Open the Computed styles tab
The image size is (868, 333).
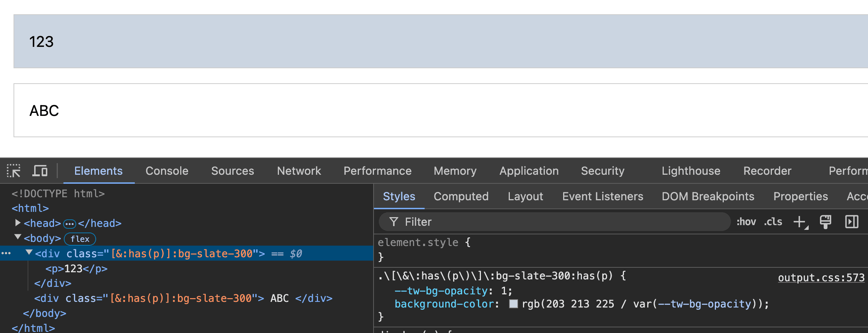(x=461, y=196)
